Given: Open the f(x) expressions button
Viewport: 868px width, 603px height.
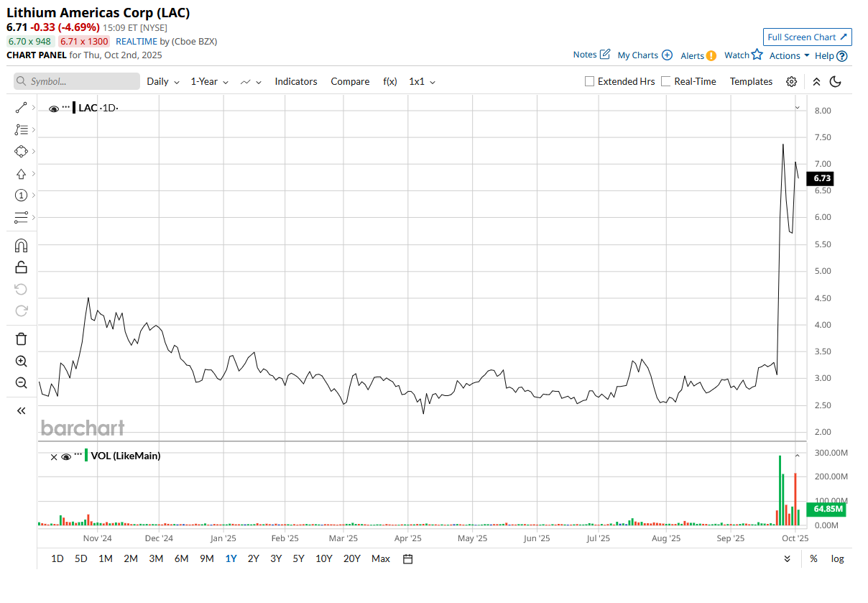Looking at the screenshot, I should [x=390, y=81].
